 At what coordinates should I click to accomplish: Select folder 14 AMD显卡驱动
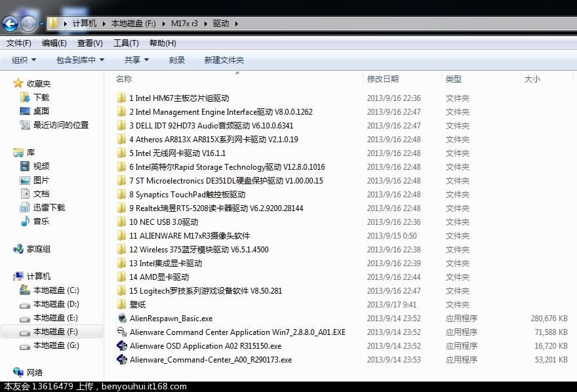(153, 277)
